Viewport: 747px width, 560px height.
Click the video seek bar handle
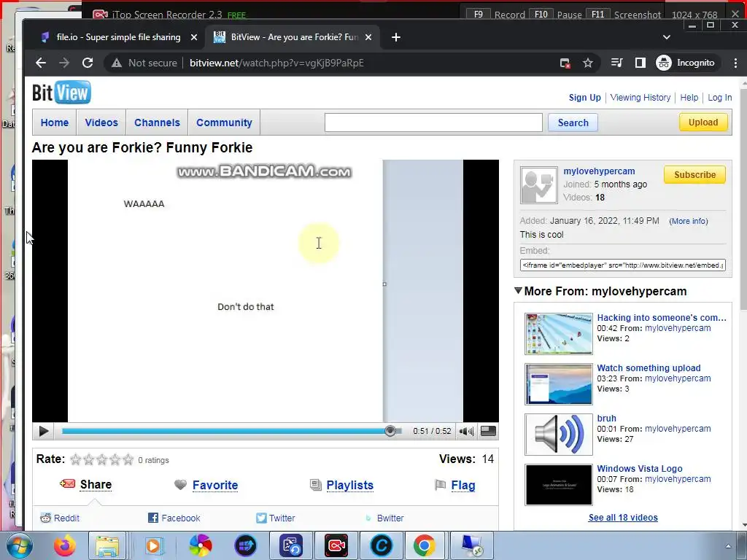[390, 431]
